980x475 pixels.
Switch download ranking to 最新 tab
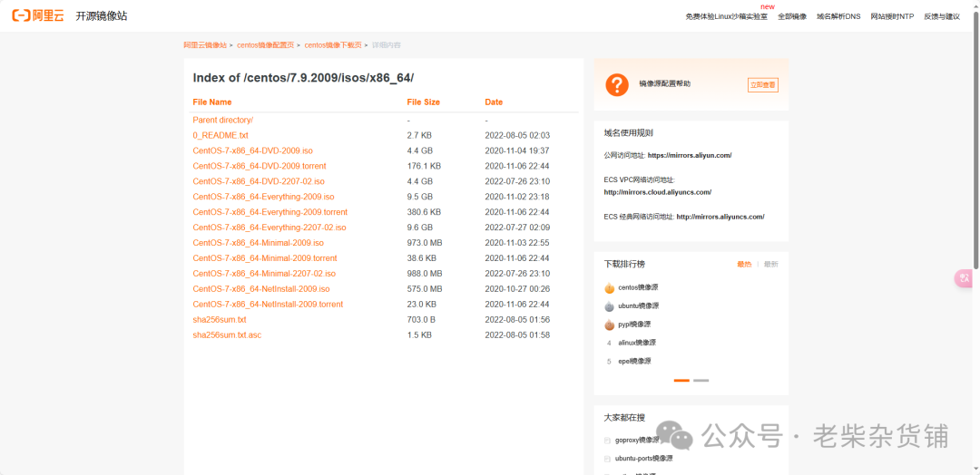tap(770, 265)
